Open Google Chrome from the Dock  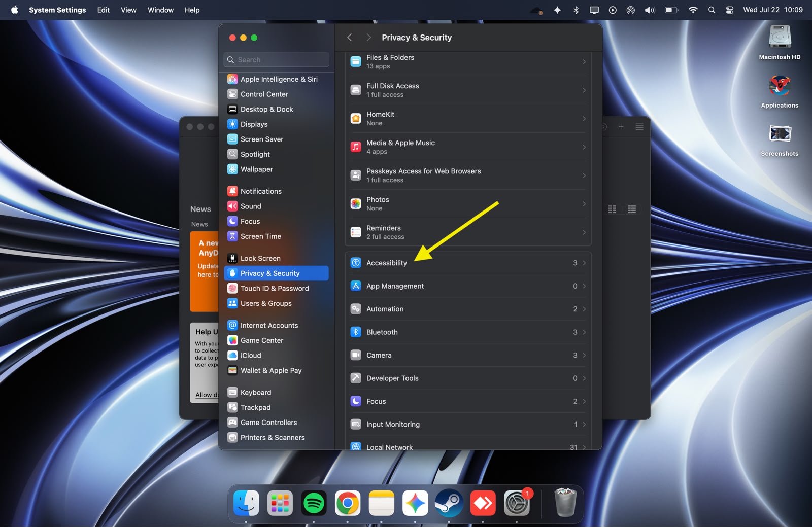click(348, 504)
